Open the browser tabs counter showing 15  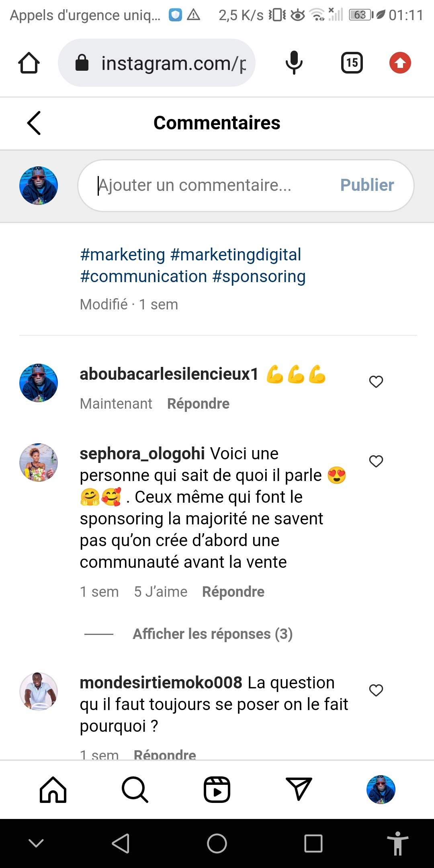tap(352, 63)
